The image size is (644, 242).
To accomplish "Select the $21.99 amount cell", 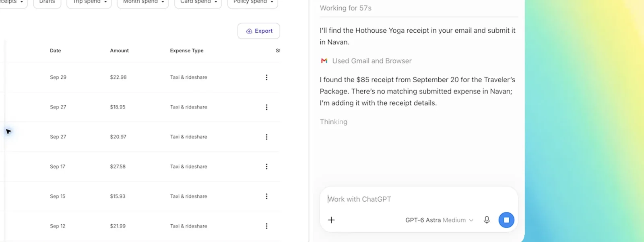I will point(118,226).
